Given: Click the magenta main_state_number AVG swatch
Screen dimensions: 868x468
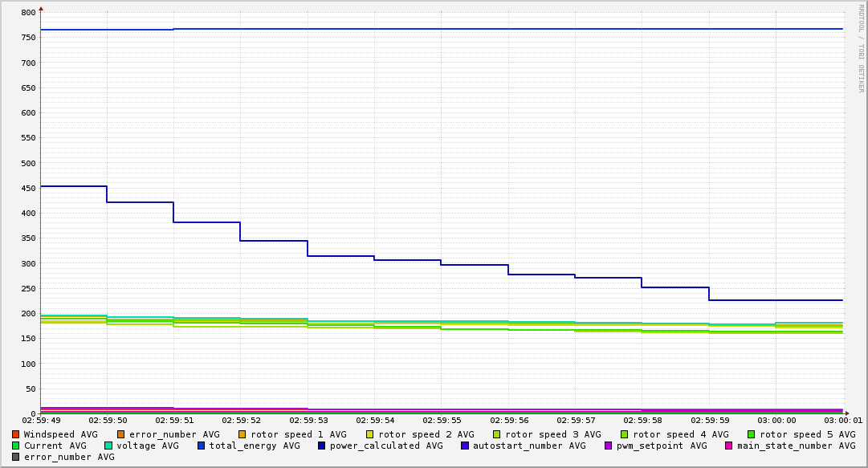Looking at the screenshot, I should (x=729, y=446).
